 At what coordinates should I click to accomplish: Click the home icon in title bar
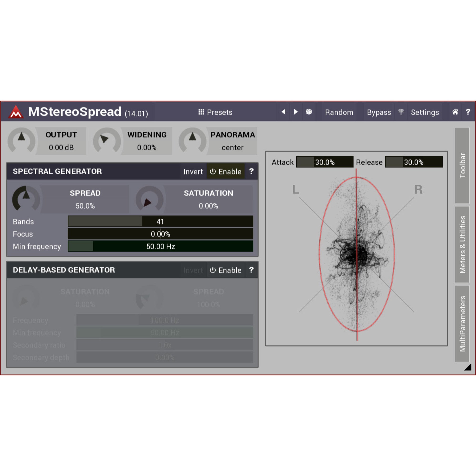coord(455,112)
